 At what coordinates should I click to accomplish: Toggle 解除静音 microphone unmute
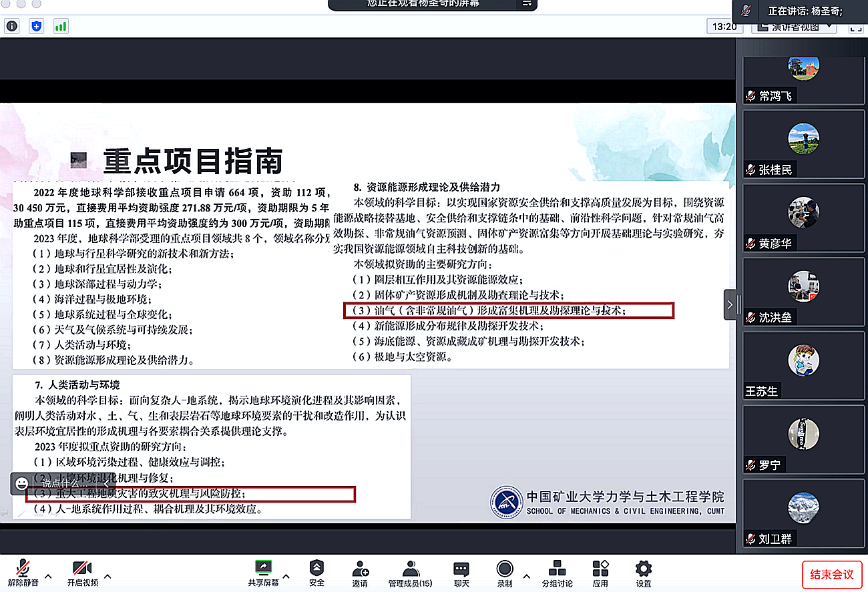pyautogui.click(x=23, y=569)
